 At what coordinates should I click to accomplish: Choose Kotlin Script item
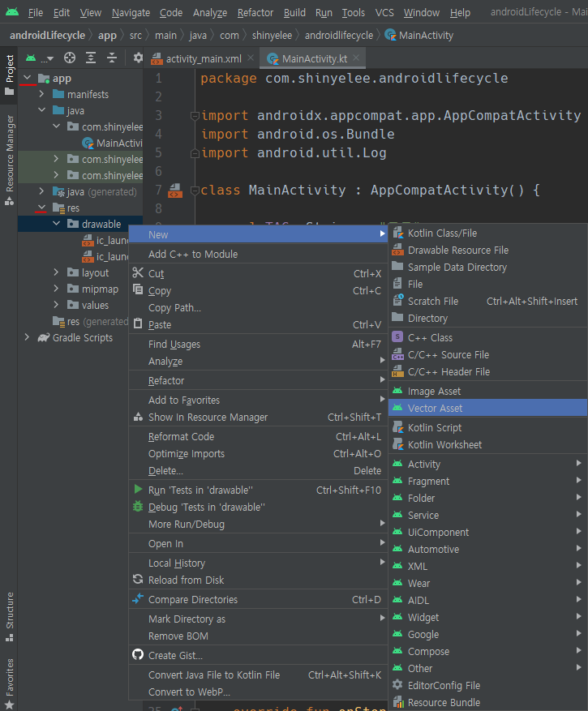coord(487,427)
